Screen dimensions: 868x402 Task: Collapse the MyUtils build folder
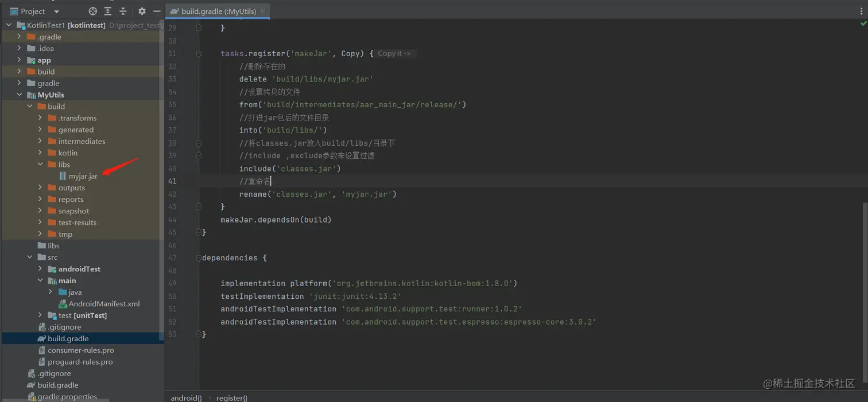click(30, 107)
